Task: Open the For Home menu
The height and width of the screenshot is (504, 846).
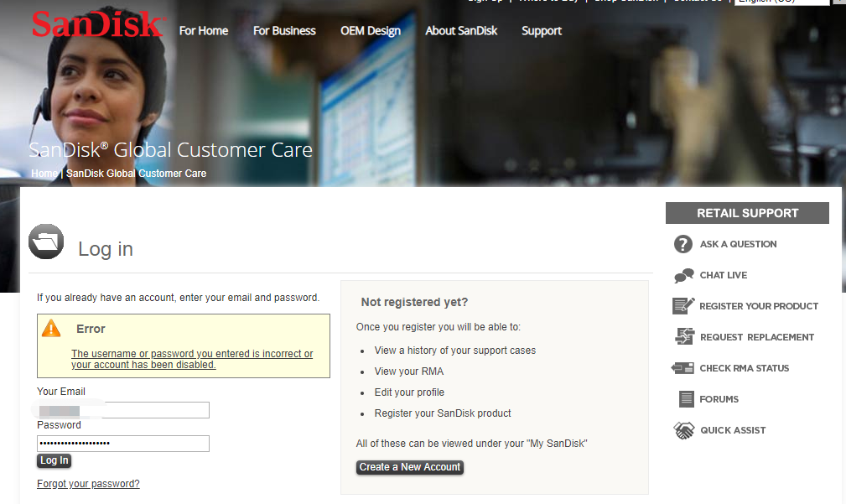Action: [x=204, y=31]
